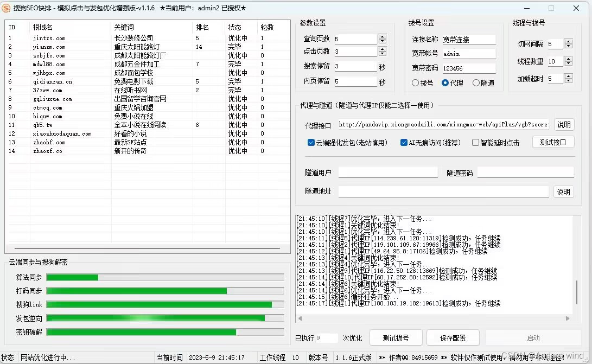
Task: Select row with domain 37zww.com
Action: 148,90
